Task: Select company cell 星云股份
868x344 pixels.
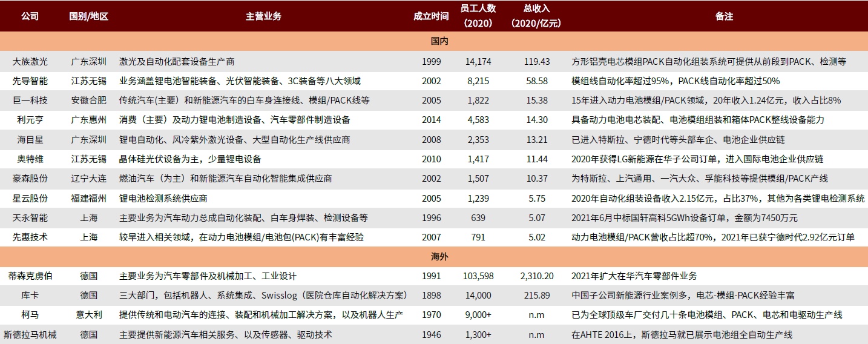Action: [30, 199]
